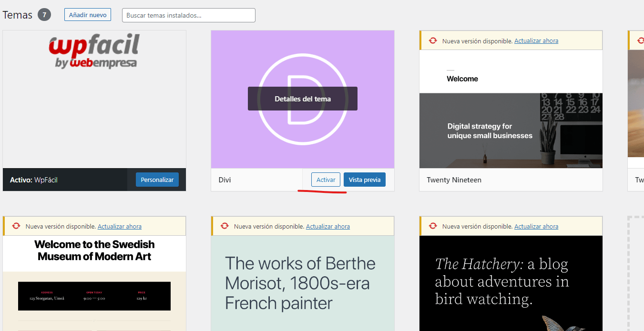Select the WpFácil theme thumbnail

[94, 99]
